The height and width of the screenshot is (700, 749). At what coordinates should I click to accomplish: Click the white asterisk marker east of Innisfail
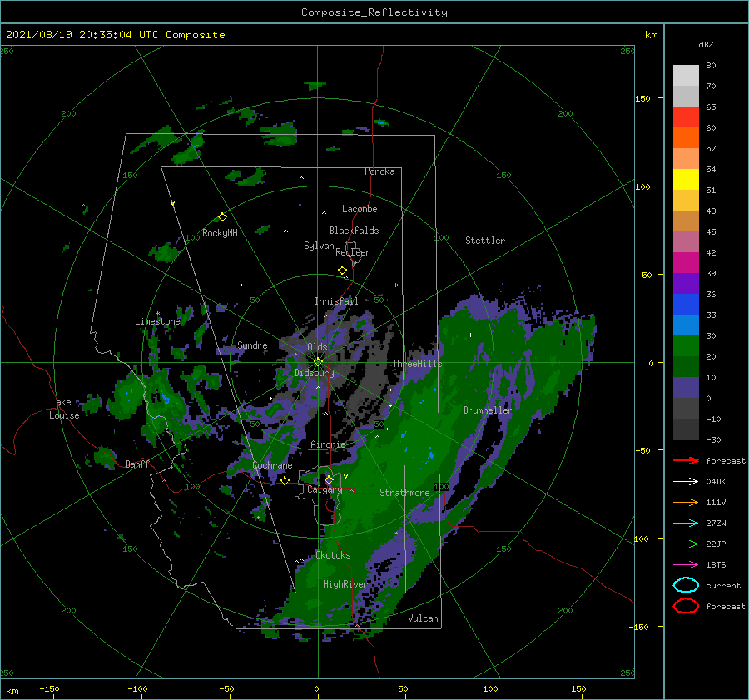tap(395, 285)
